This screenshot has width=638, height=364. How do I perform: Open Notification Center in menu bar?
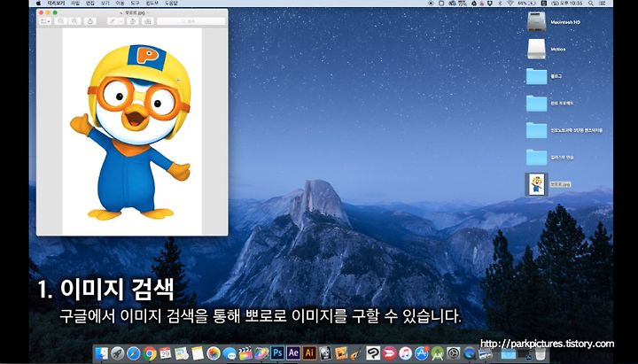point(603,4)
